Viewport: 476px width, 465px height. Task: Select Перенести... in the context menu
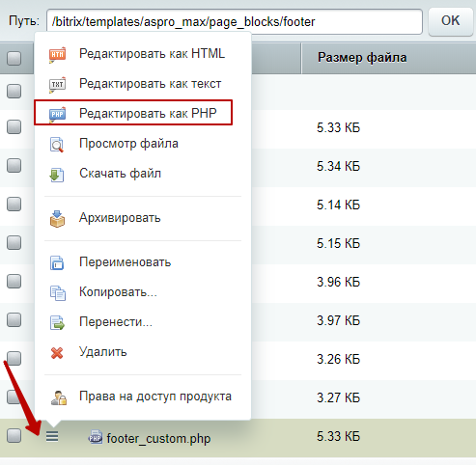point(116,321)
